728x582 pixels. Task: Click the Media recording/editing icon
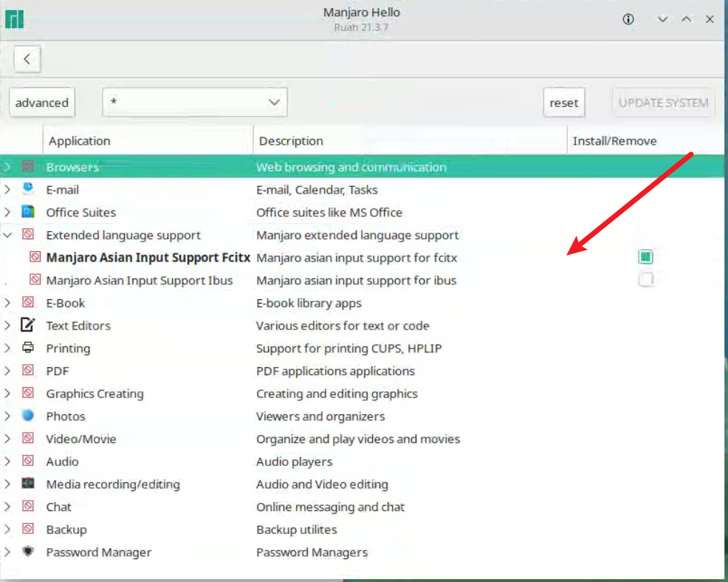point(28,484)
